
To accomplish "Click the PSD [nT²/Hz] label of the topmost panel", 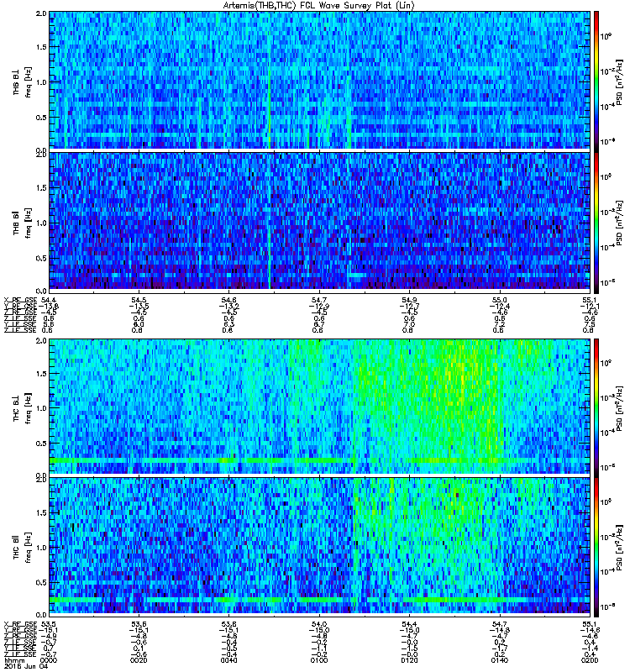I will click(x=620, y=81).
